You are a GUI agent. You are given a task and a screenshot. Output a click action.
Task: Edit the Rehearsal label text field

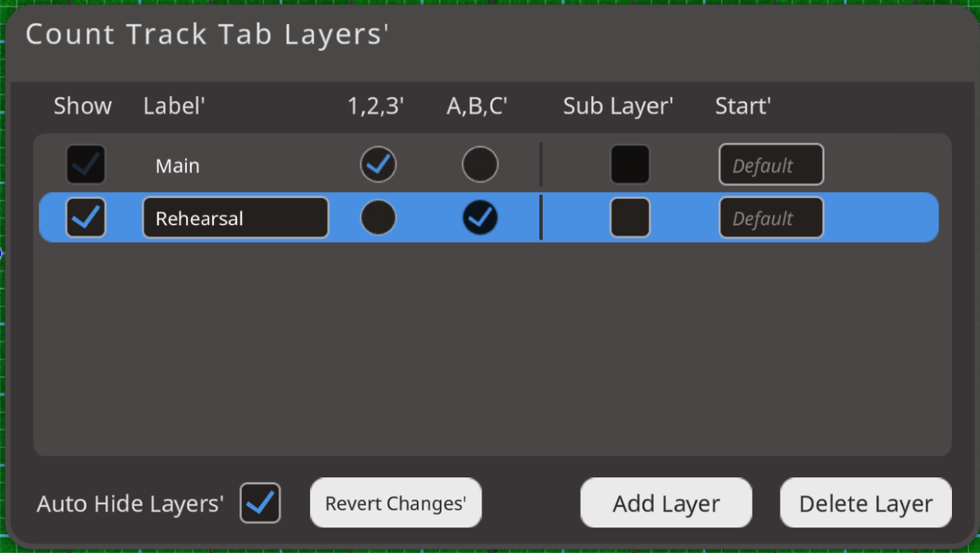(235, 218)
